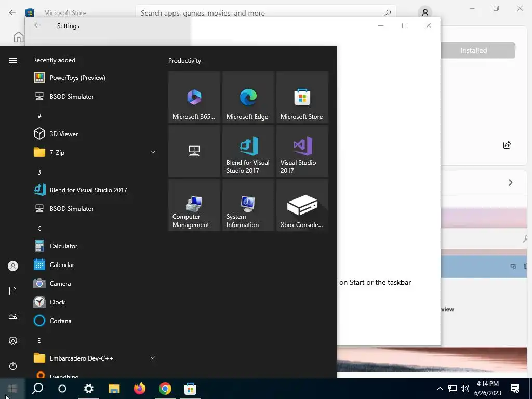This screenshot has width=532, height=399.
Task: Go back in Microsoft Store
Action: pos(12,12)
